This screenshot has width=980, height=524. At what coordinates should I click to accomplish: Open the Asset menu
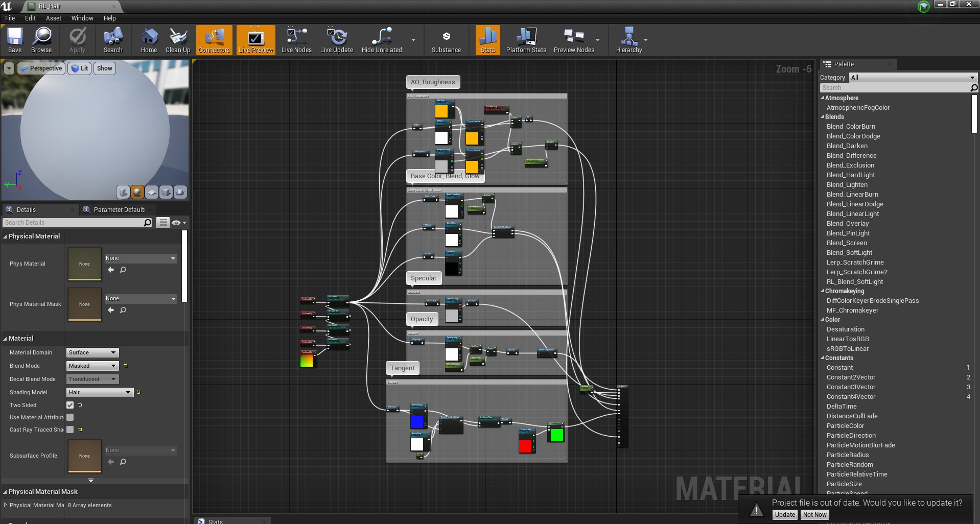pos(54,18)
